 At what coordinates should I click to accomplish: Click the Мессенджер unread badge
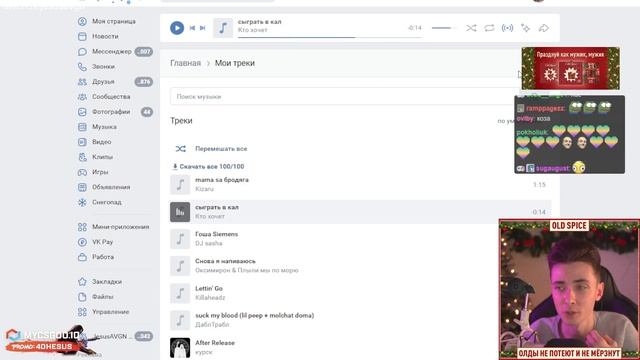tap(144, 51)
